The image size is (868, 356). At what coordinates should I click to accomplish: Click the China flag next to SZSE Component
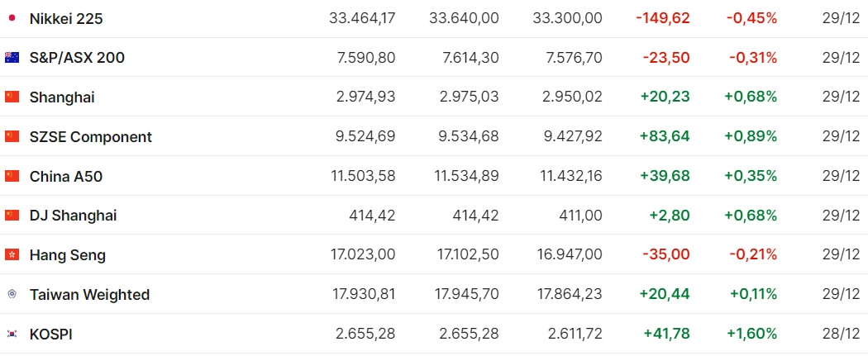coord(12,136)
